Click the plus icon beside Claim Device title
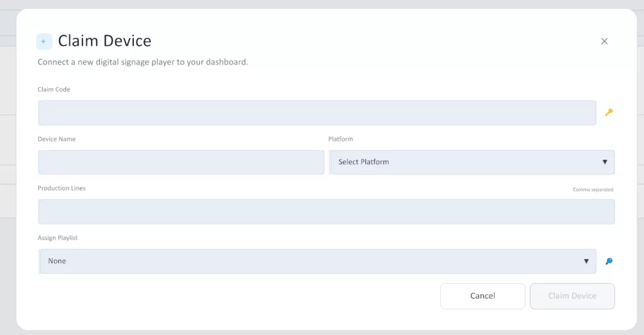644x335 pixels. pyautogui.click(x=44, y=41)
